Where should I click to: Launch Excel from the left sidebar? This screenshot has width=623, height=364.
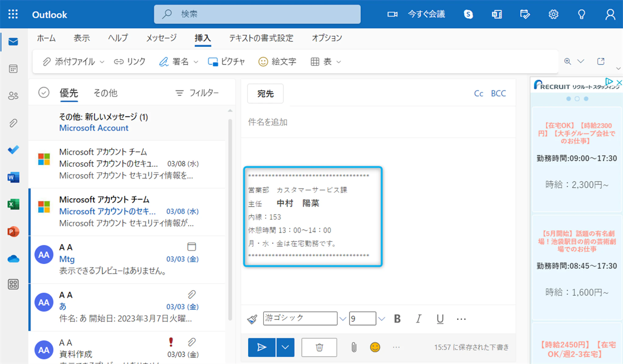pos(13,204)
